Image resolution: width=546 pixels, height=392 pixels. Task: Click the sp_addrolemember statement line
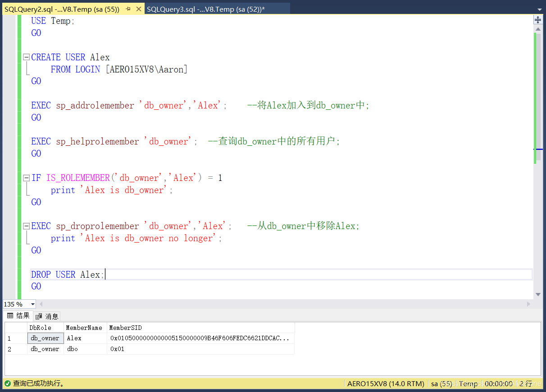tap(200, 105)
